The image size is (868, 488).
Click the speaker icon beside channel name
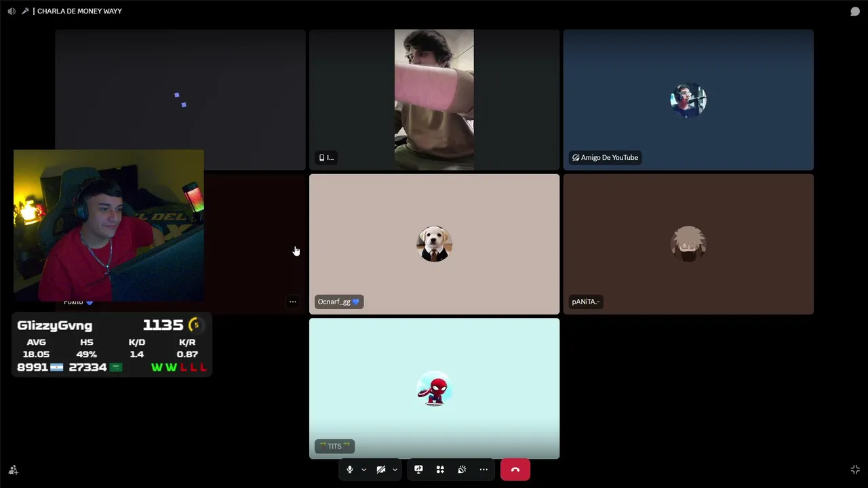point(12,12)
